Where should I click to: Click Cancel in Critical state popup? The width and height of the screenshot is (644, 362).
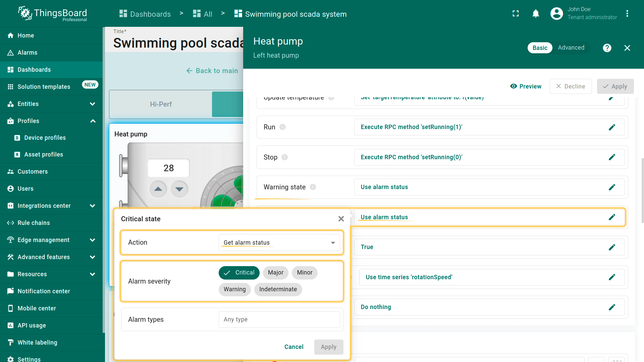tap(294, 347)
